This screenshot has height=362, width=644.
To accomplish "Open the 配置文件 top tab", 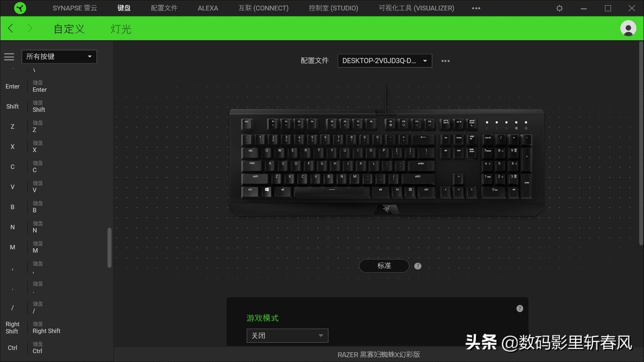I will tap(164, 8).
